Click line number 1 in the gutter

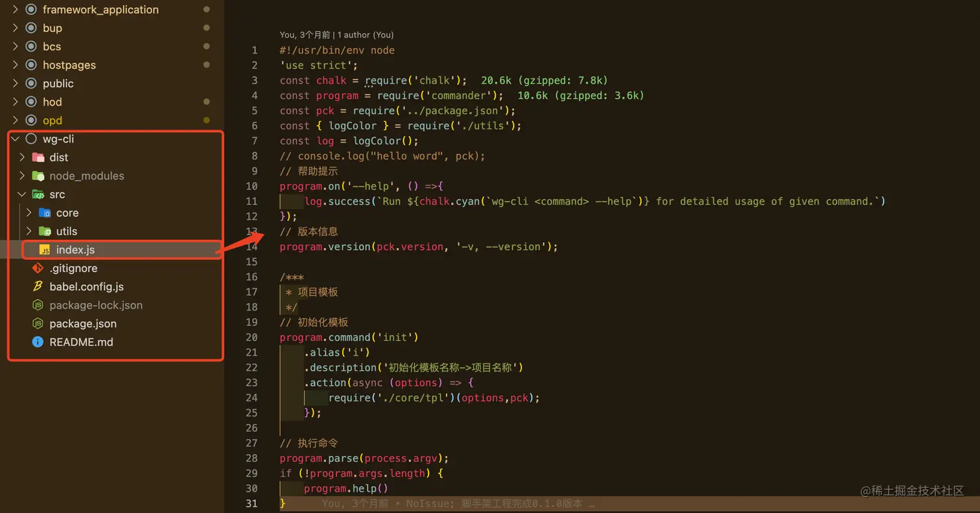(255, 51)
